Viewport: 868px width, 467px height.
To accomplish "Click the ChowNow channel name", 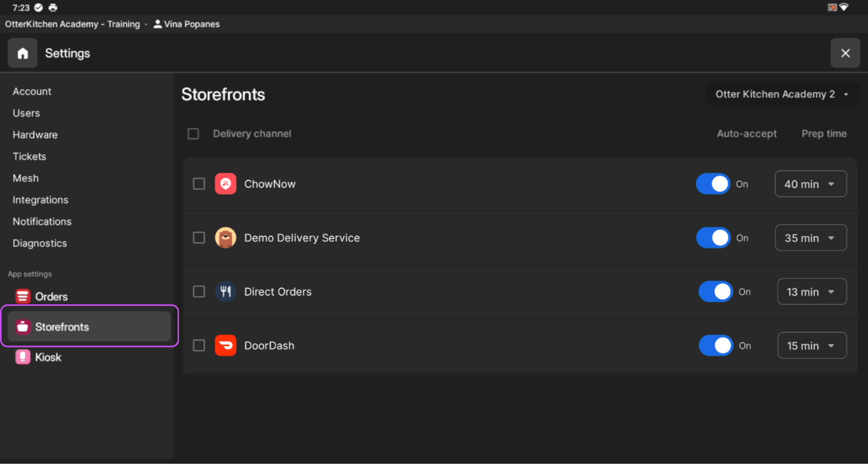I will pos(270,184).
